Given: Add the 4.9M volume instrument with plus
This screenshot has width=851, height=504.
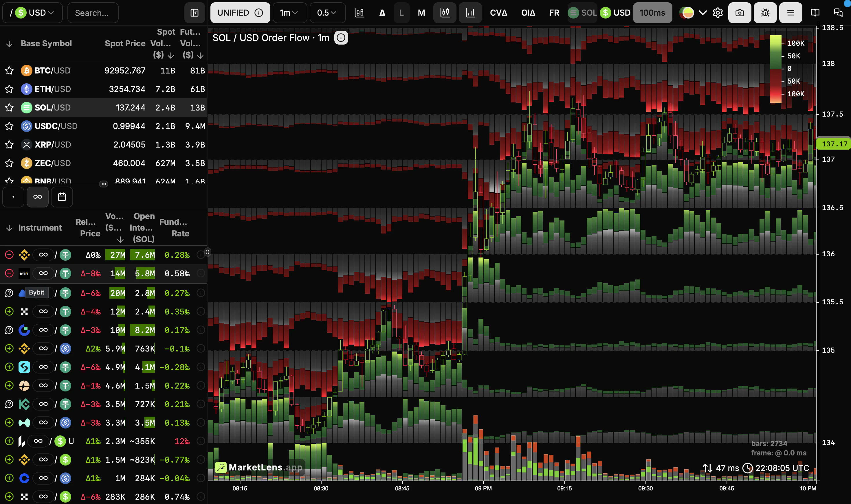Looking at the screenshot, I should tap(9, 367).
